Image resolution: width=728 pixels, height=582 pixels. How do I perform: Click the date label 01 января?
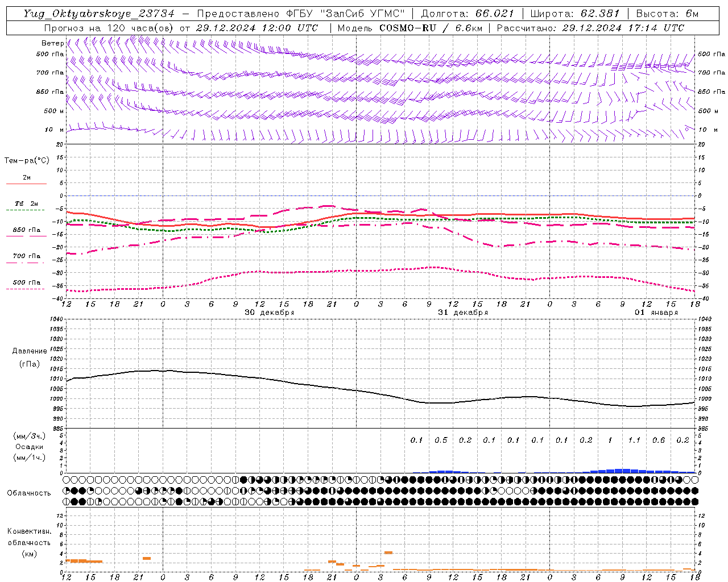pos(656,313)
